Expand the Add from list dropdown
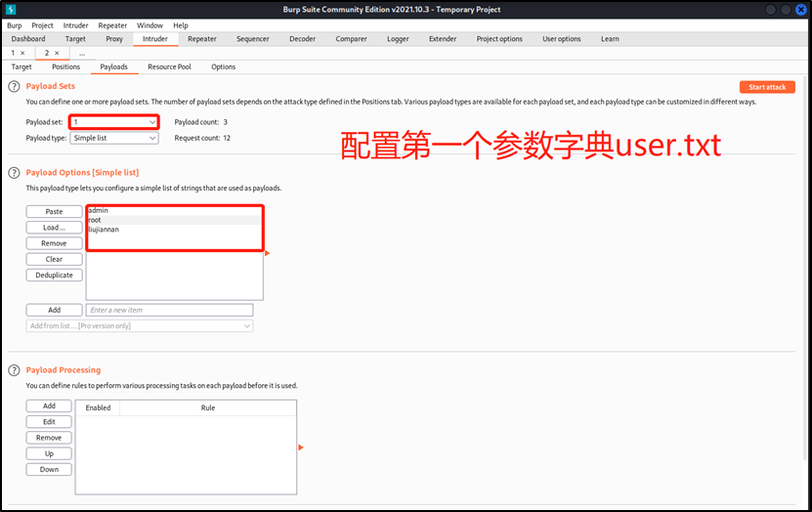 pyautogui.click(x=140, y=326)
